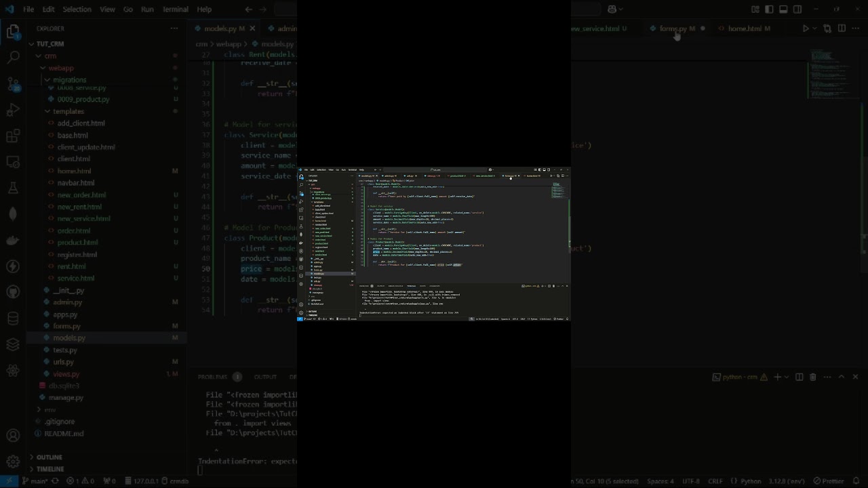The width and height of the screenshot is (868, 488).
Task: Click Customize Layout icon in background title bar
Action: tap(755, 9)
